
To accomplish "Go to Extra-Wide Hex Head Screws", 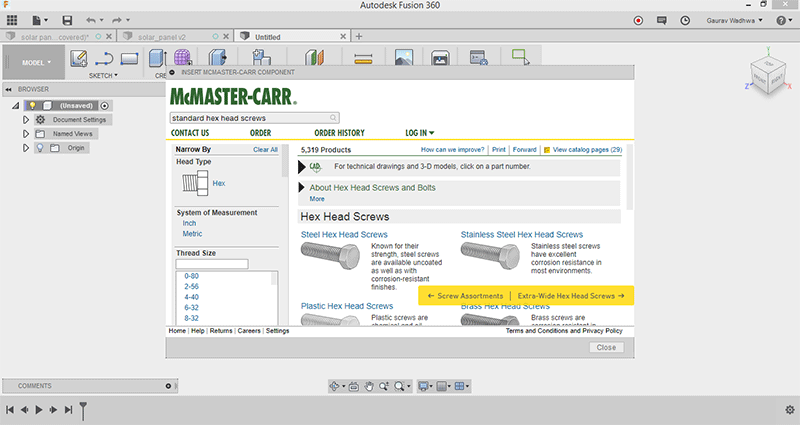I will (x=571, y=296).
